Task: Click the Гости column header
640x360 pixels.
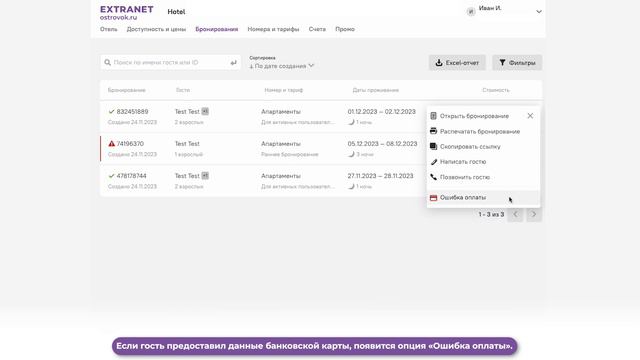Action: tap(183, 90)
